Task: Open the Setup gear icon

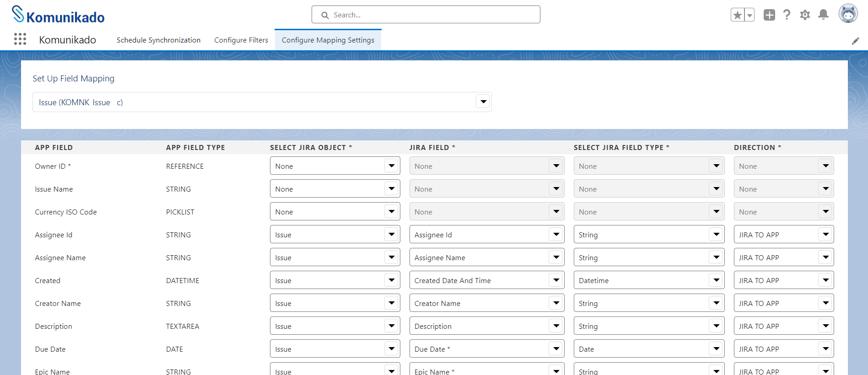Action: [x=805, y=15]
